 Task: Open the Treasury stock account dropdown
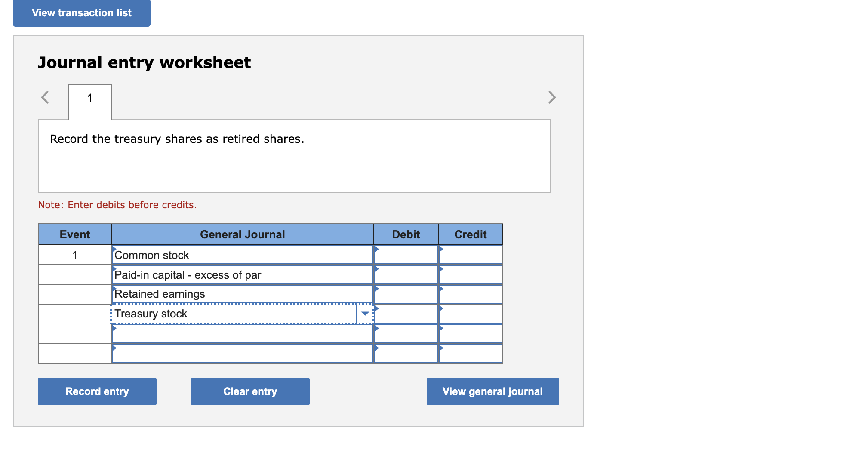(x=364, y=314)
